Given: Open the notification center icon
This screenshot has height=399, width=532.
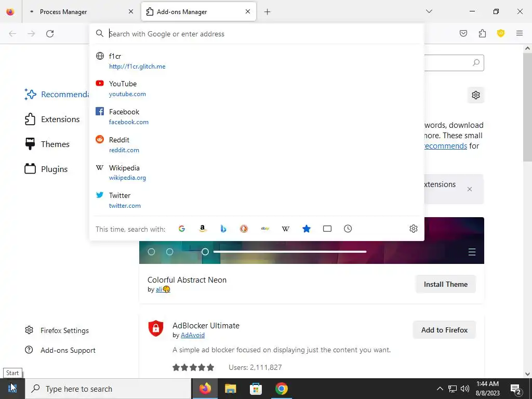Looking at the screenshot, I should 516,389.
